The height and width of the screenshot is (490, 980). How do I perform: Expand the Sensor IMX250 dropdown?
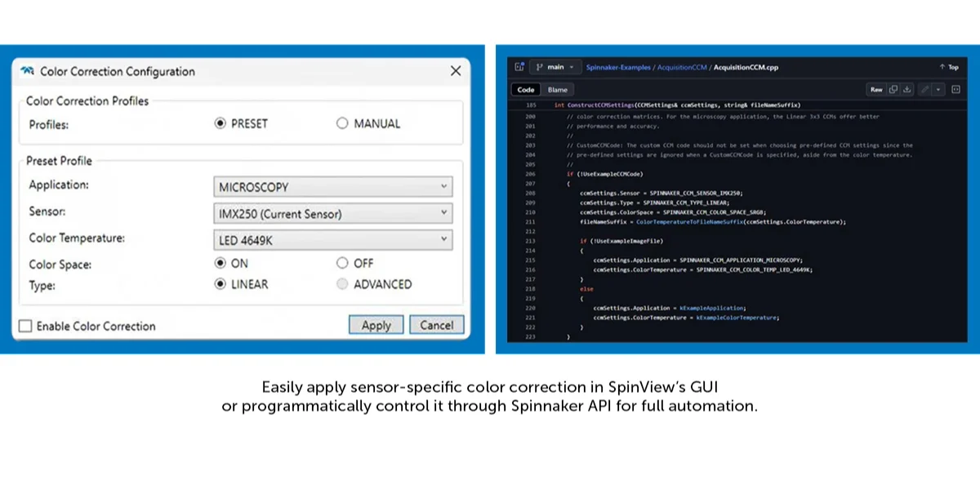point(332,214)
